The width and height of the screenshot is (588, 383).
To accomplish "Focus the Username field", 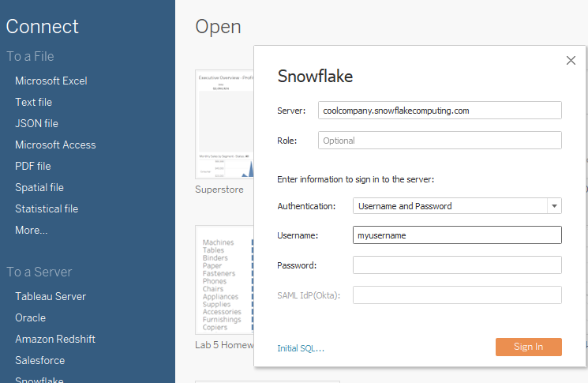I will [x=457, y=235].
